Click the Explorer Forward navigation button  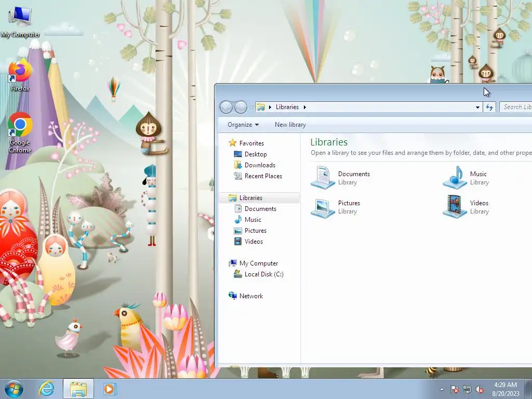click(241, 107)
